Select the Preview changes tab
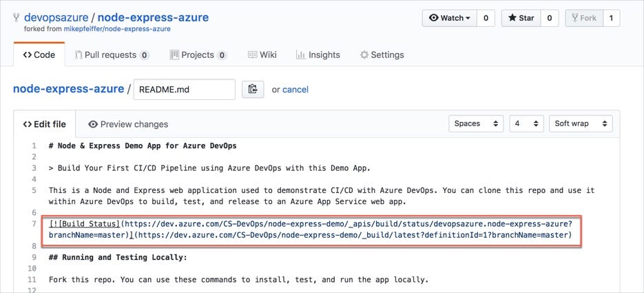Image resolution: width=644 pixels, height=293 pixels. pos(128,124)
